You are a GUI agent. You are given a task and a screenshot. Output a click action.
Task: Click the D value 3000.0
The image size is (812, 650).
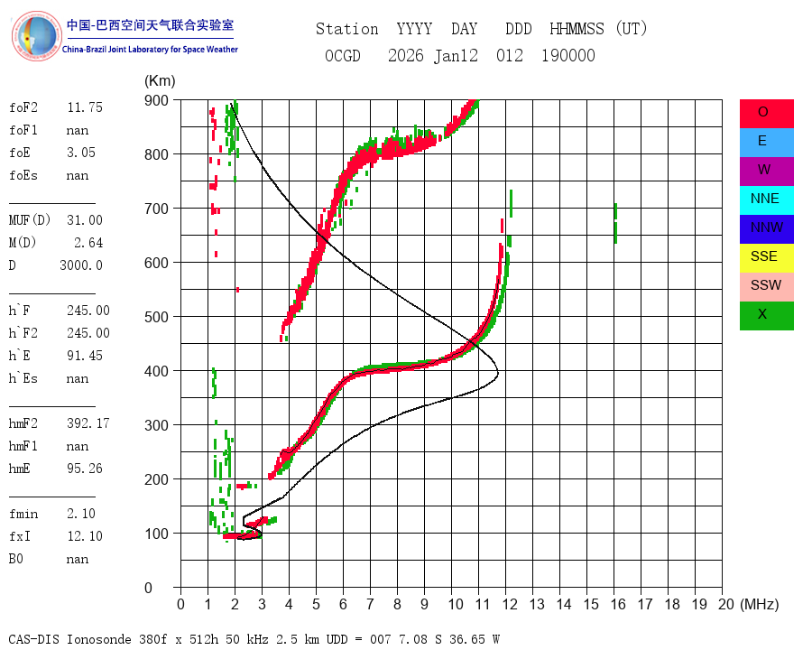coord(81,265)
